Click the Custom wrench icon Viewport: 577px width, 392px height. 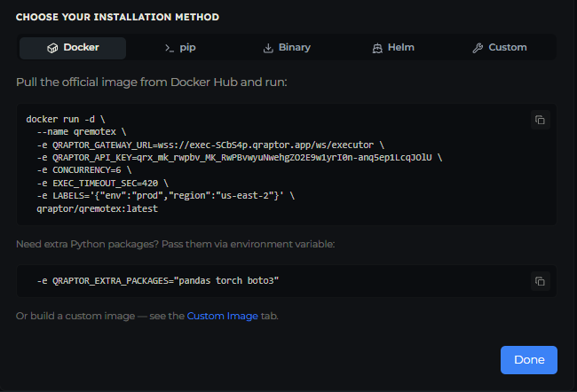pos(478,48)
